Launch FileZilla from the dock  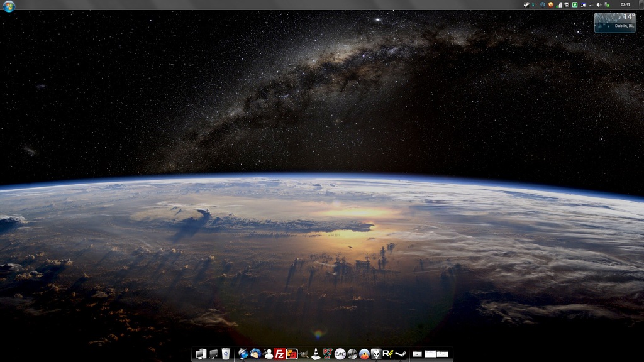click(x=280, y=354)
